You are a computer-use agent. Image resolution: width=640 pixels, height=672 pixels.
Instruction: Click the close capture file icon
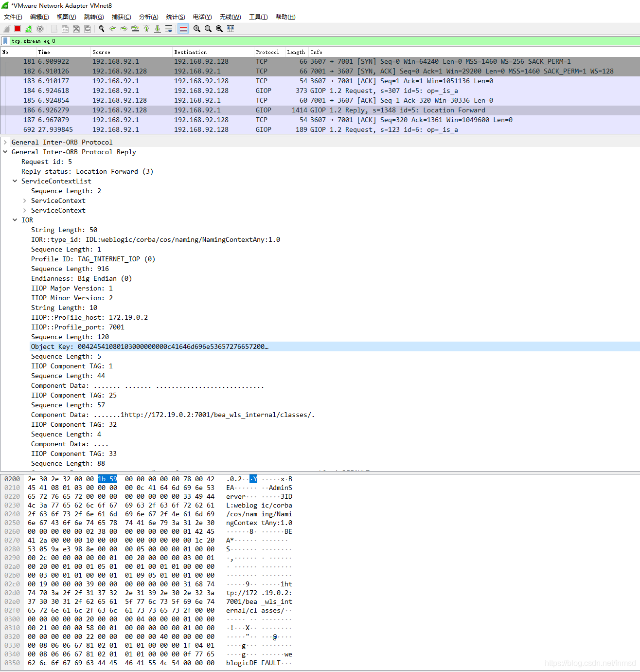click(x=76, y=29)
